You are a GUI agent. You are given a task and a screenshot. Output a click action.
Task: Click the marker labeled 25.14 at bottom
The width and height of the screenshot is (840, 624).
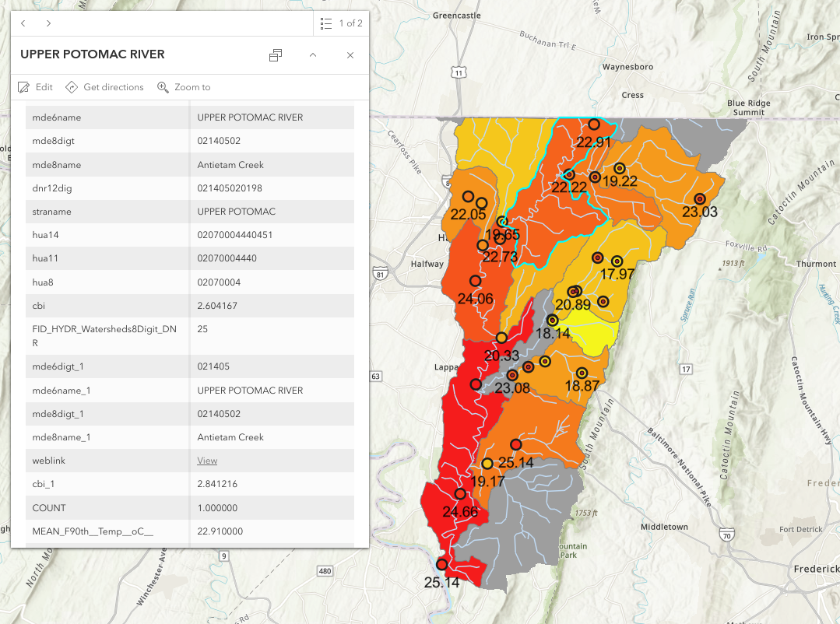click(441, 565)
